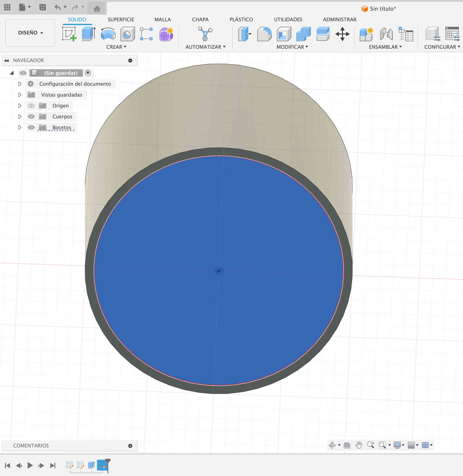This screenshot has width=463, height=476.
Task: Go to the Home tab icon
Action: (x=97, y=9)
